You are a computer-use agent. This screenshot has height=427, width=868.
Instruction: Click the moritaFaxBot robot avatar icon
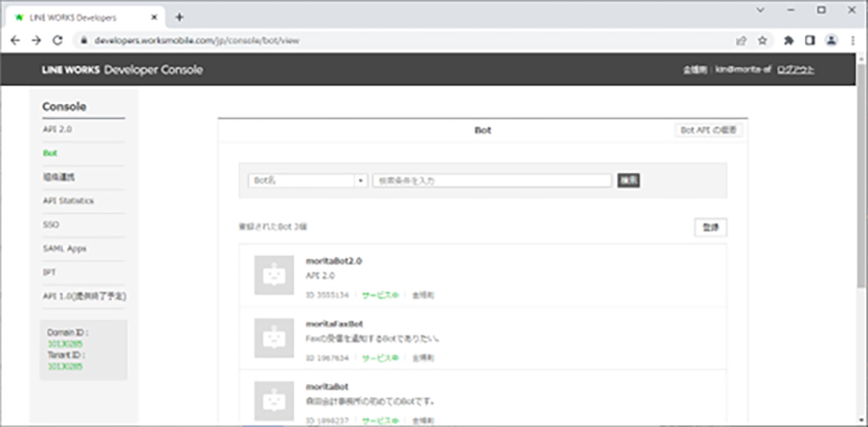coord(273,338)
